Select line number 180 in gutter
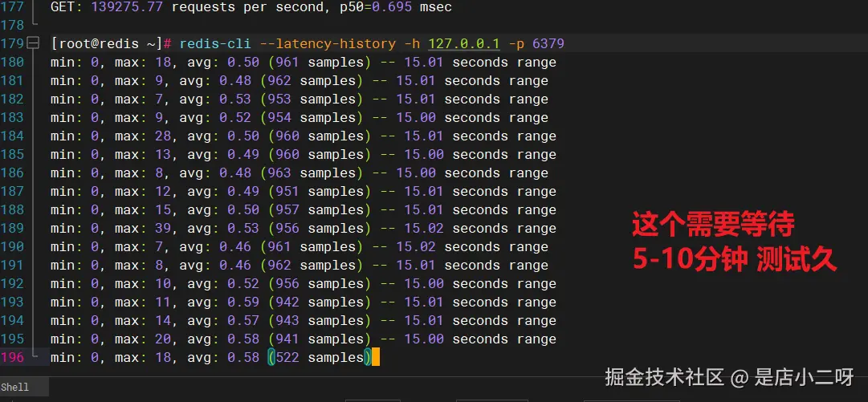Screen dimensions: 868x402 pos(12,63)
